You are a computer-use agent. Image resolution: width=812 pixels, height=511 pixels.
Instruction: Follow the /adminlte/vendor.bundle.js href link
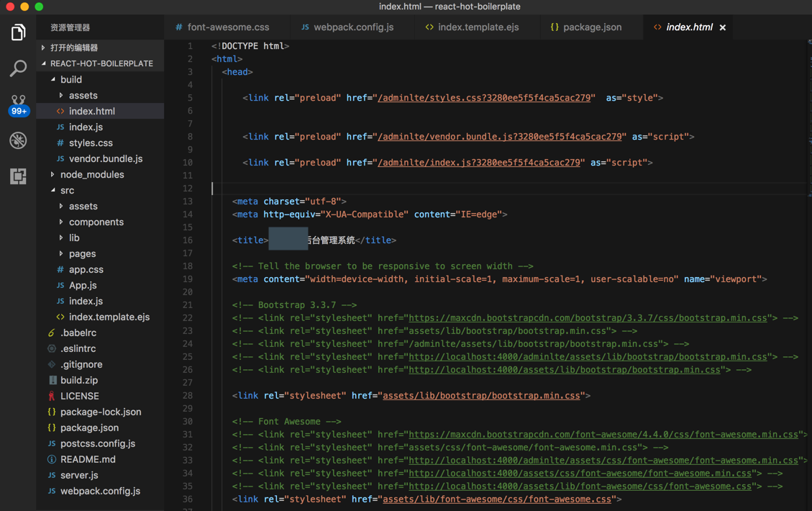[x=499, y=136]
